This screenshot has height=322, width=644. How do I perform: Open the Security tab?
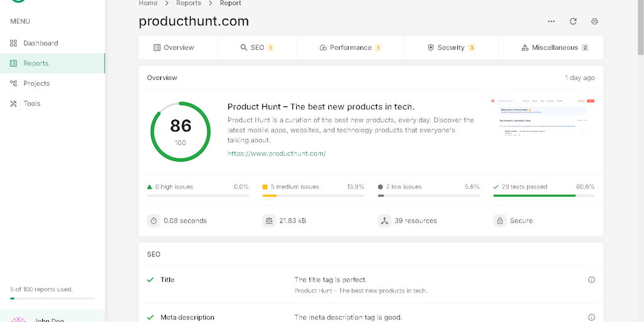pos(451,48)
